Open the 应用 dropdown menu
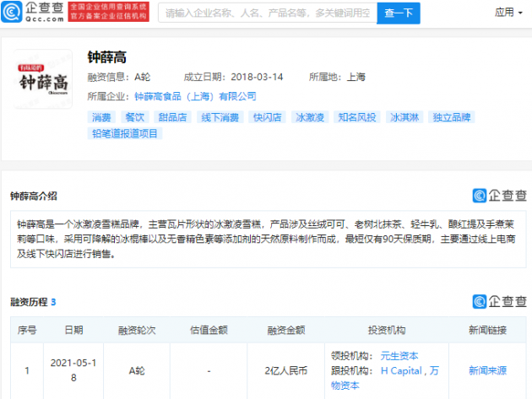This screenshot has height=399, width=532. [508, 13]
